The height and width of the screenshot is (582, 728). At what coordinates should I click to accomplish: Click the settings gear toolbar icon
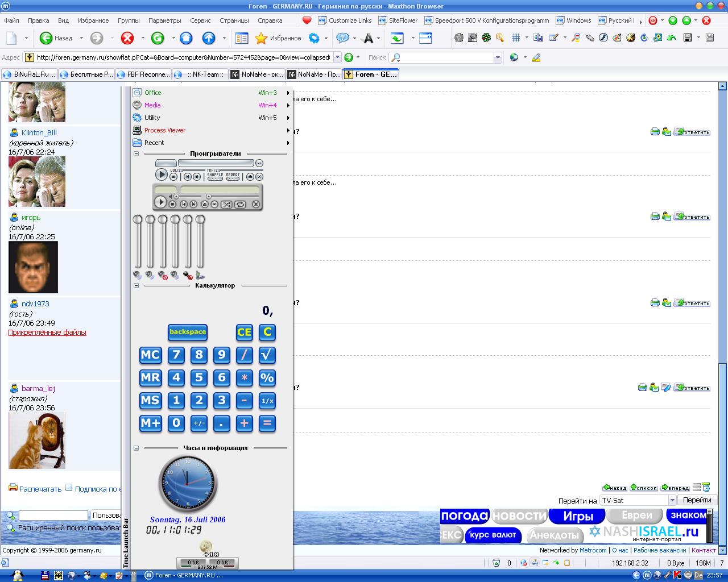click(x=314, y=38)
